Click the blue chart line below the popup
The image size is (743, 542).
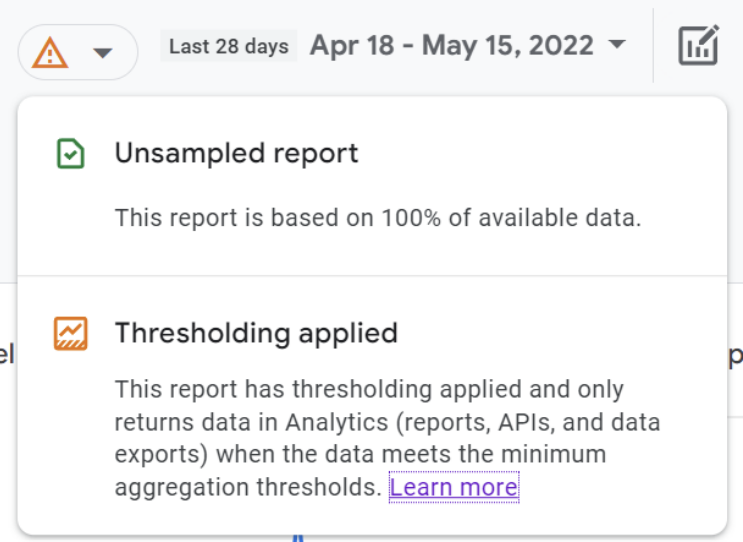point(297,538)
